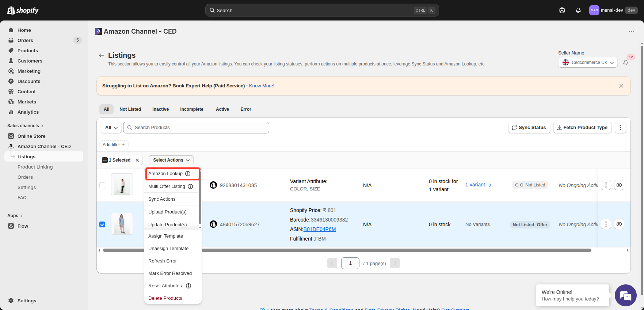644x310 pixels.
Task: Open the blue dress product thumbnail
Action: [x=122, y=224]
